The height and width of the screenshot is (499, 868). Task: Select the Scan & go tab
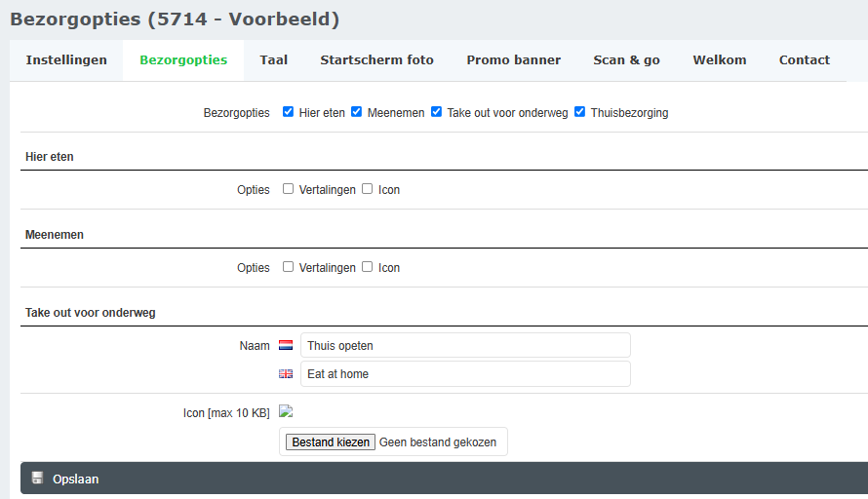[626, 60]
